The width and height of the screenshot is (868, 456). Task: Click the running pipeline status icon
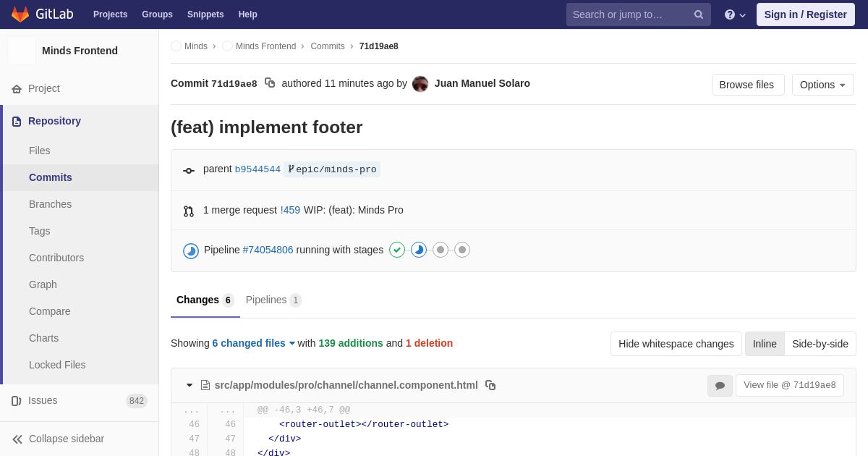click(191, 250)
